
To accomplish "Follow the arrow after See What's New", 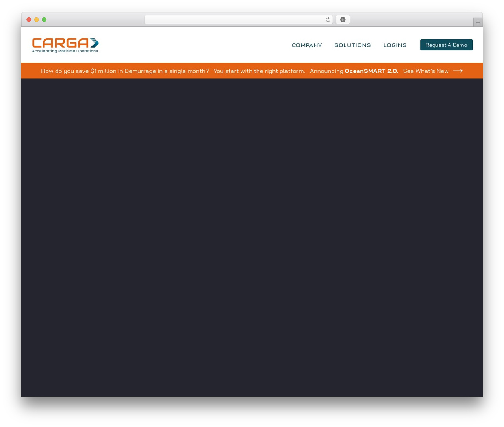I will coord(458,71).
